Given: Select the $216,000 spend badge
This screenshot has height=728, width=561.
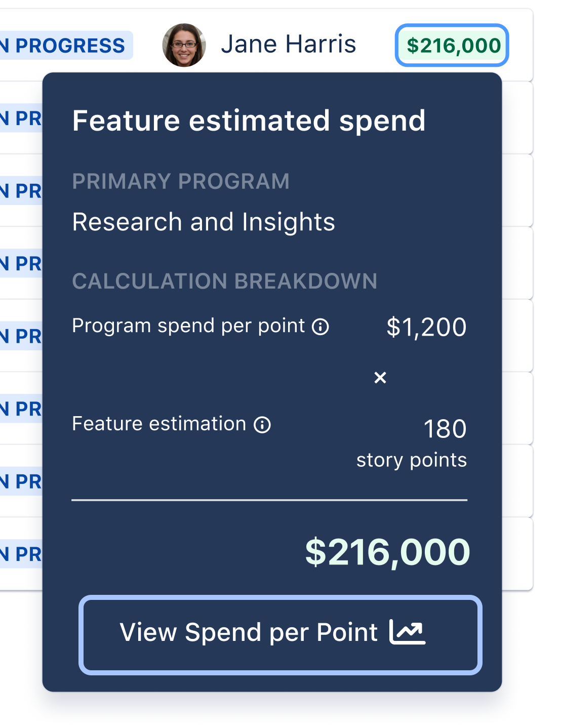Looking at the screenshot, I should (452, 44).
